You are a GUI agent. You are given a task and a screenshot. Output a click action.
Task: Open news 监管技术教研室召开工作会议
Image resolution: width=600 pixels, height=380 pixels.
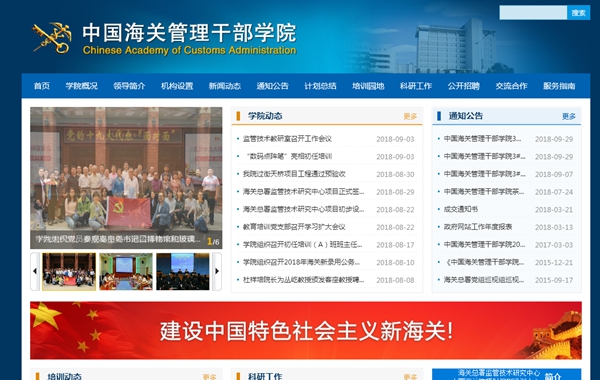(x=287, y=139)
